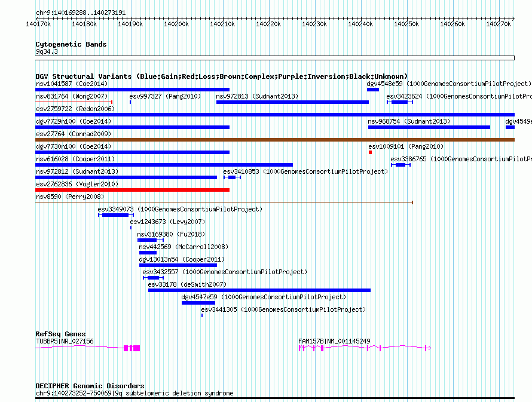The height and width of the screenshot is (402, 532).
Task: Click the esv3432557 variant glyph
Action: [x=154, y=278]
